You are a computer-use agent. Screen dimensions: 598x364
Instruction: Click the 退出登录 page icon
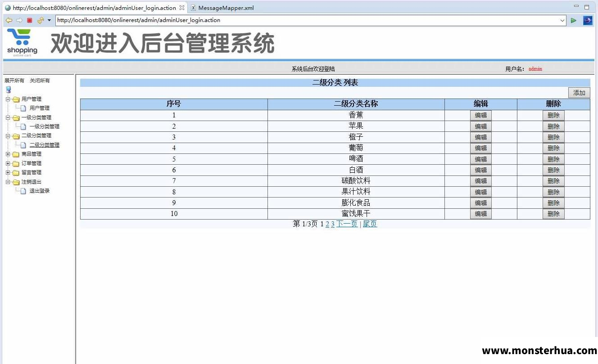pos(23,191)
